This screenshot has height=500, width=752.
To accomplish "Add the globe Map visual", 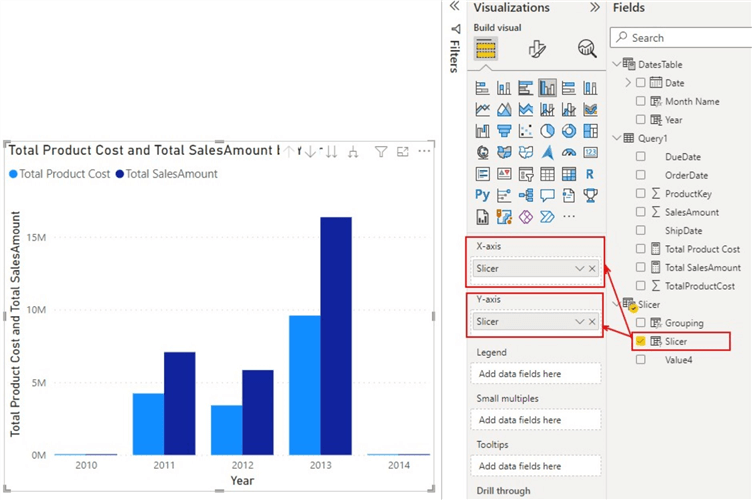I will pyautogui.click(x=482, y=152).
